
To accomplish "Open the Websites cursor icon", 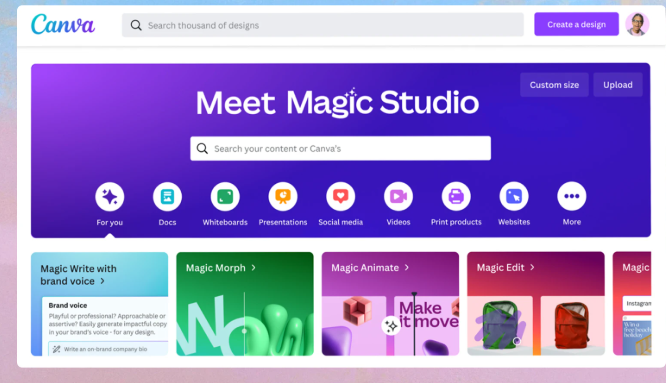I will [514, 197].
